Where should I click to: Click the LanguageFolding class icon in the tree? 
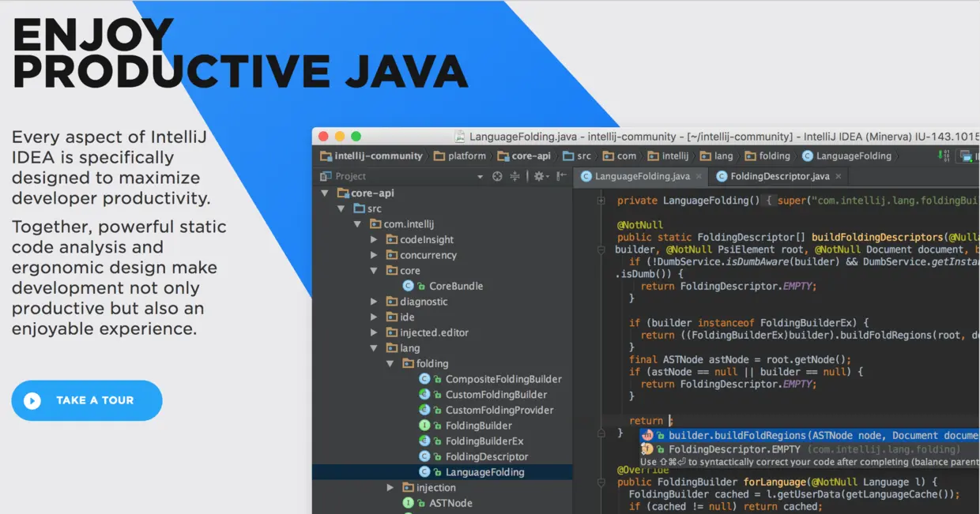tap(424, 471)
